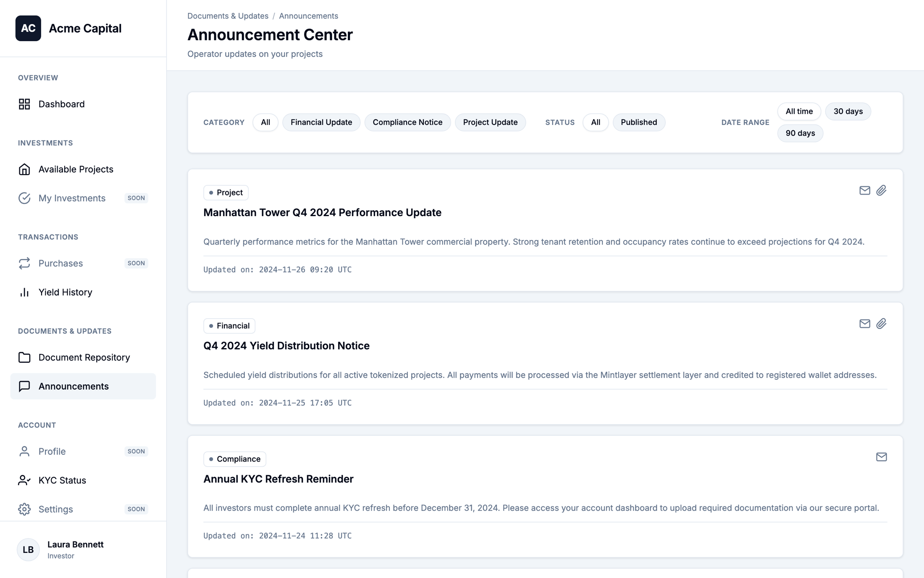Image resolution: width=924 pixels, height=578 pixels.
Task: Click the Announcement Center heading
Action: point(270,35)
